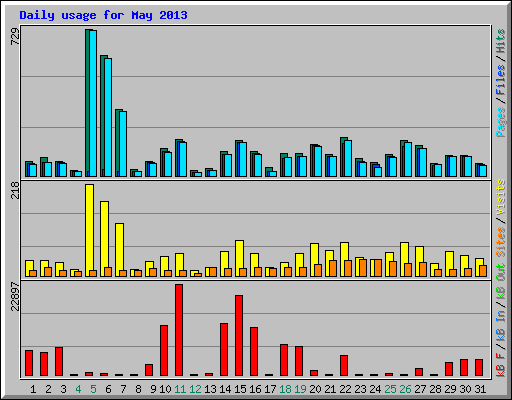512x400 pixels.
Task: Click day 23 on the x-axis
Action: [x=360, y=389]
